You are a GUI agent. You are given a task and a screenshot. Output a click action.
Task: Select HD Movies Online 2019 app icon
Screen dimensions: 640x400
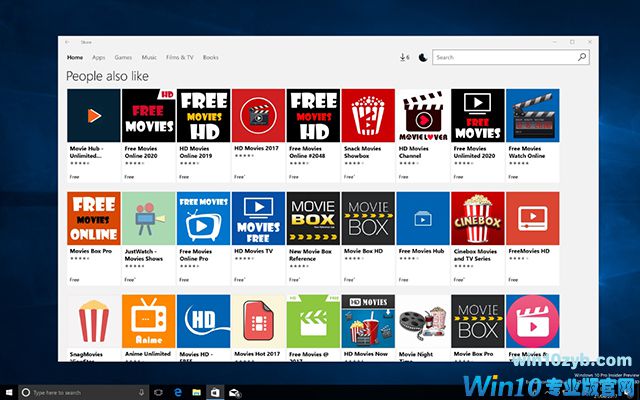click(203, 116)
